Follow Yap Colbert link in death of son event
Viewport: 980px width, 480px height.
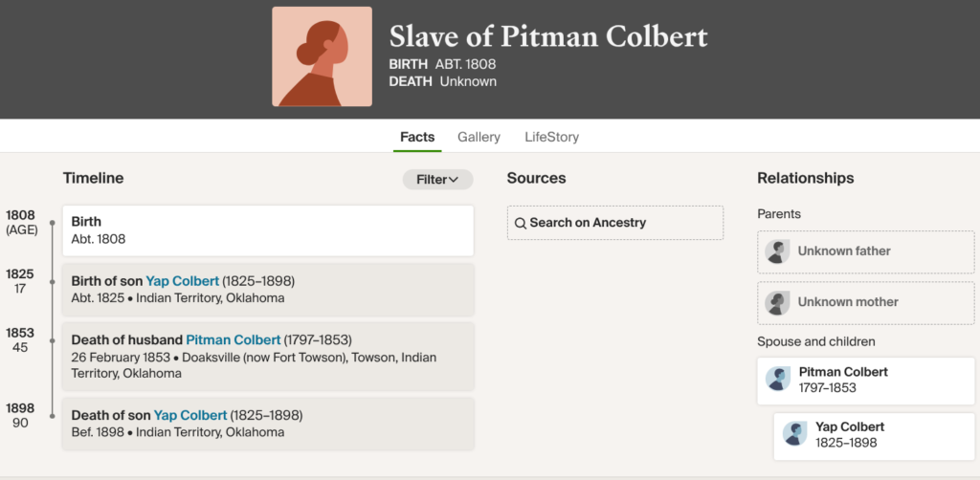click(190, 415)
